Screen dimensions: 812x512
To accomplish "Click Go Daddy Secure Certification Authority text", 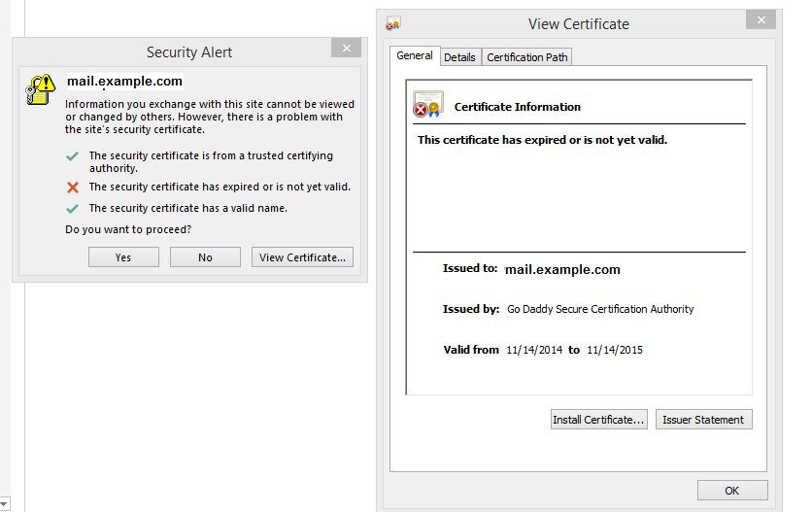I will (x=600, y=309).
